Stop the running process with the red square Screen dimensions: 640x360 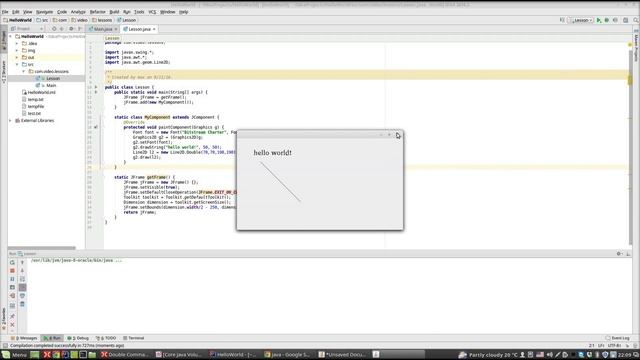[12, 271]
